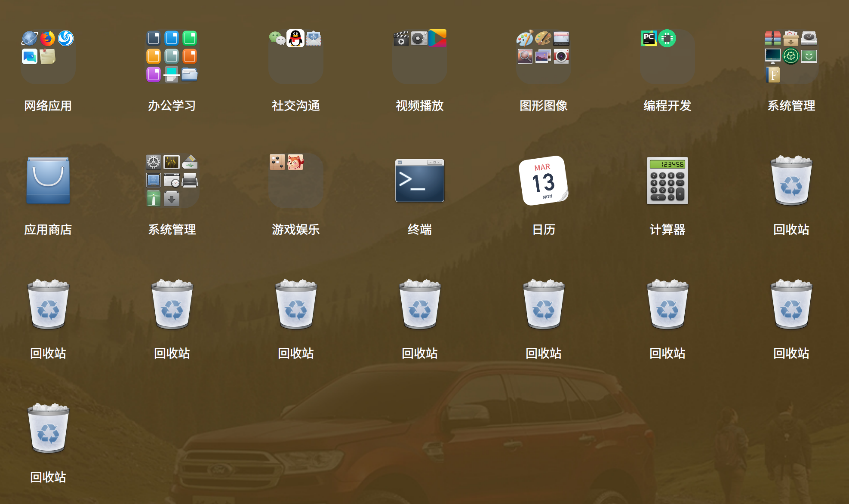
Task: Open the 图形图像 folder
Action: tap(543, 56)
